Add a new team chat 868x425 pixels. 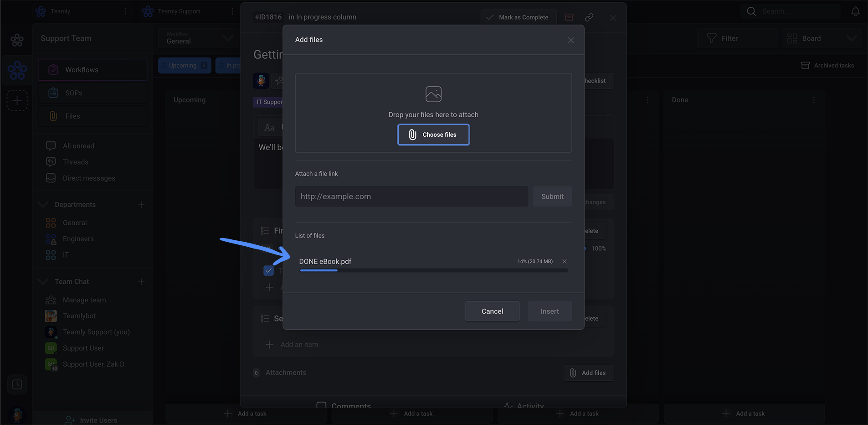pos(141,282)
